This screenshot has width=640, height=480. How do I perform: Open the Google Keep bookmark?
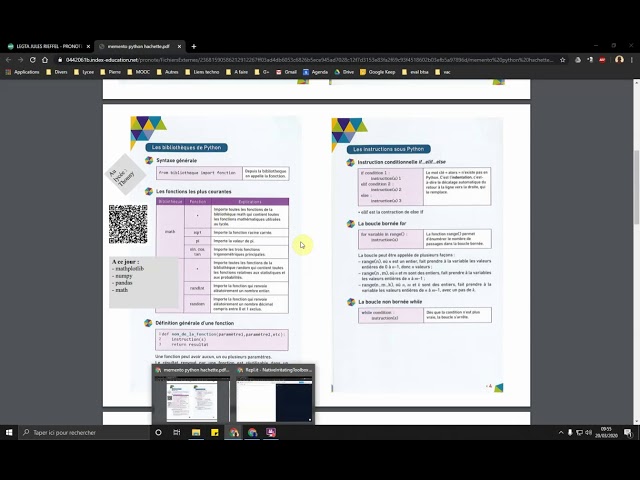(378, 72)
